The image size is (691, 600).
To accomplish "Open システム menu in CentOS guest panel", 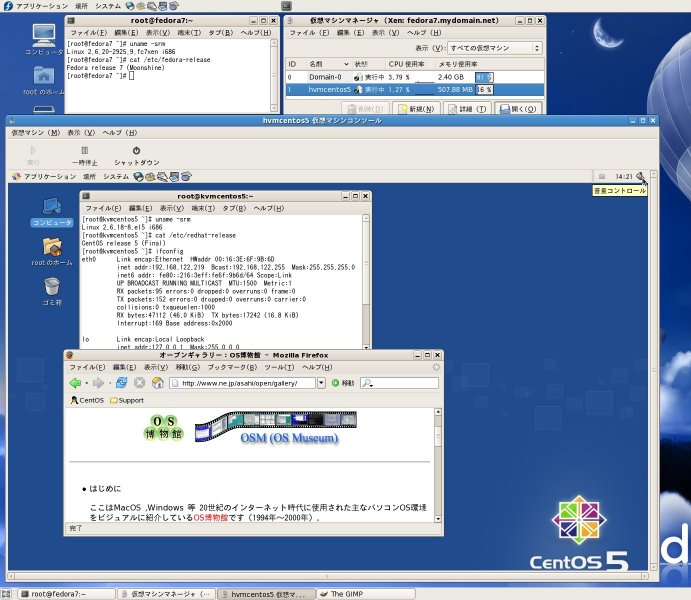I will click(116, 177).
